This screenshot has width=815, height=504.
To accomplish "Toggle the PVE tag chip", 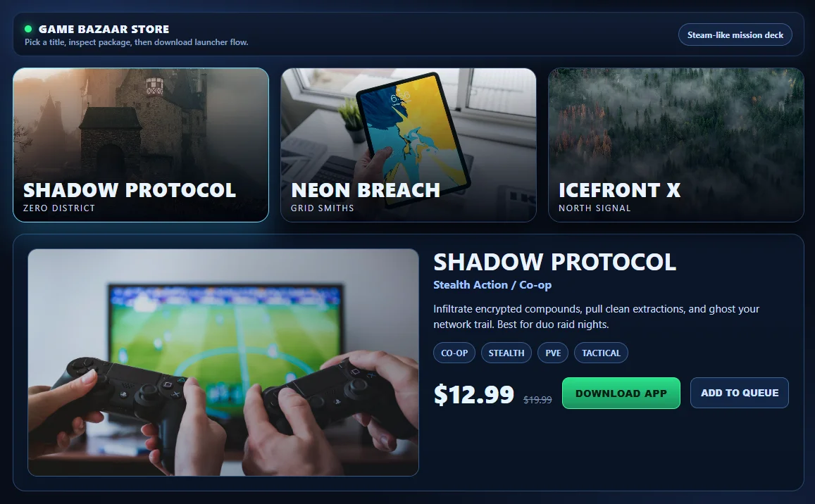I will tap(553, 353).
